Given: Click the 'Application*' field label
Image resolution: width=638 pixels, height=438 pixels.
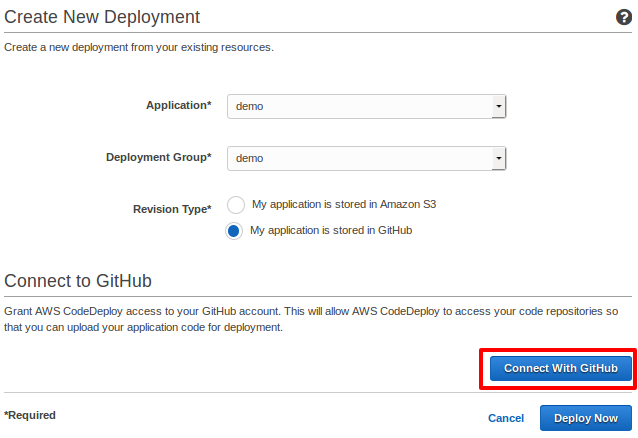Looking at the screenshot, I should coord(179,105).
